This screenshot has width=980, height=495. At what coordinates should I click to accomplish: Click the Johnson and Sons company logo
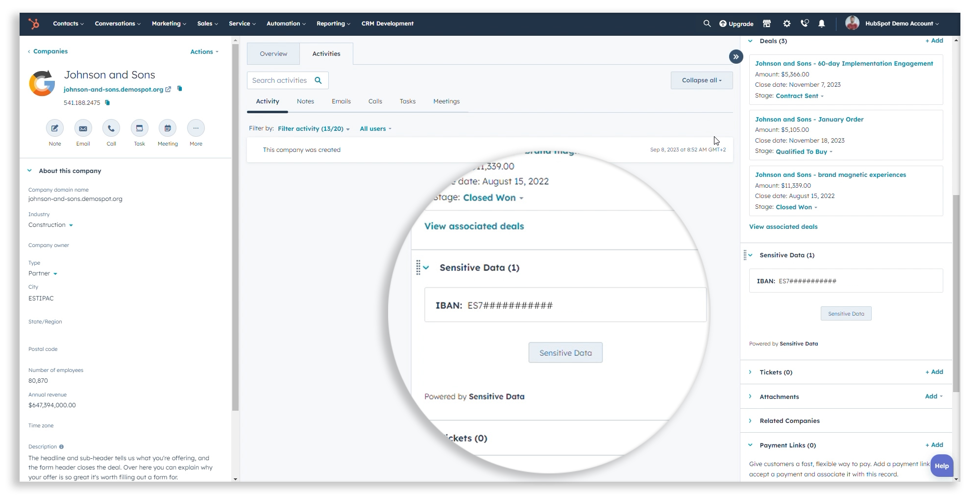[x=42, y=83]
